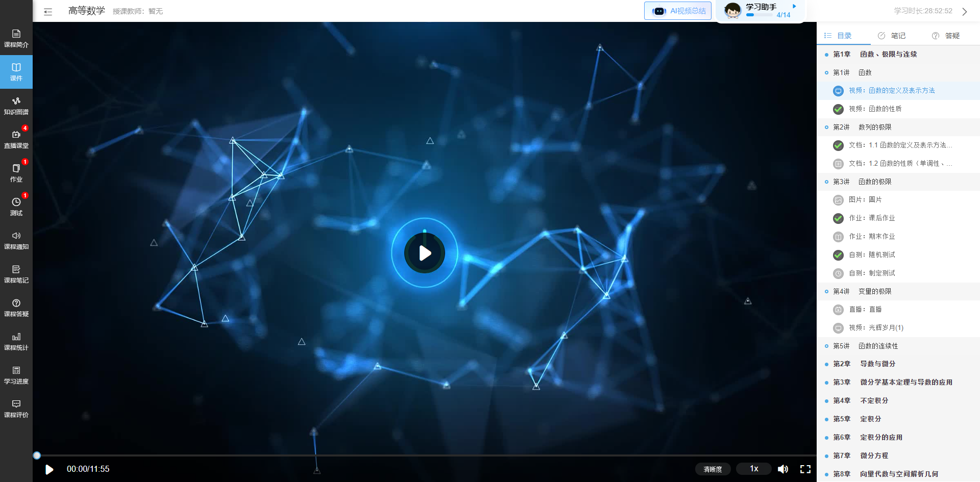
Task: Open 作业：课后作业
Action: 898,218
